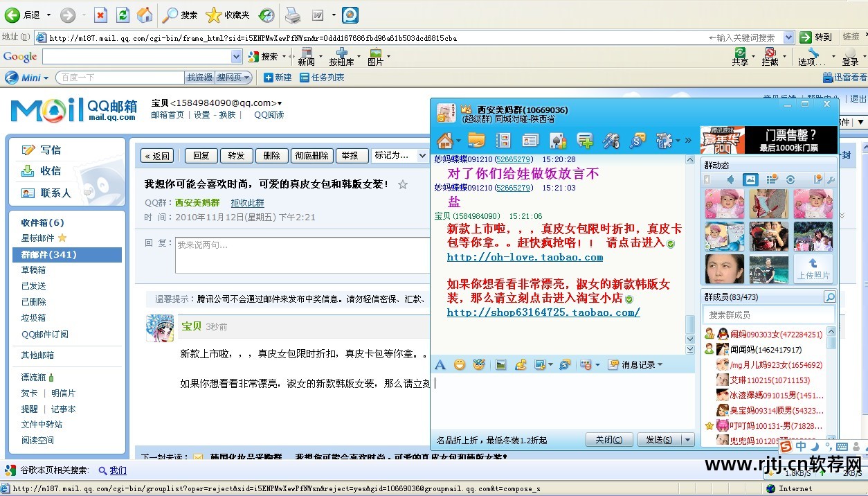Click the browser refresh icon
The height and width of the screenshot is (496, 868).
click(x=123, y=15)
